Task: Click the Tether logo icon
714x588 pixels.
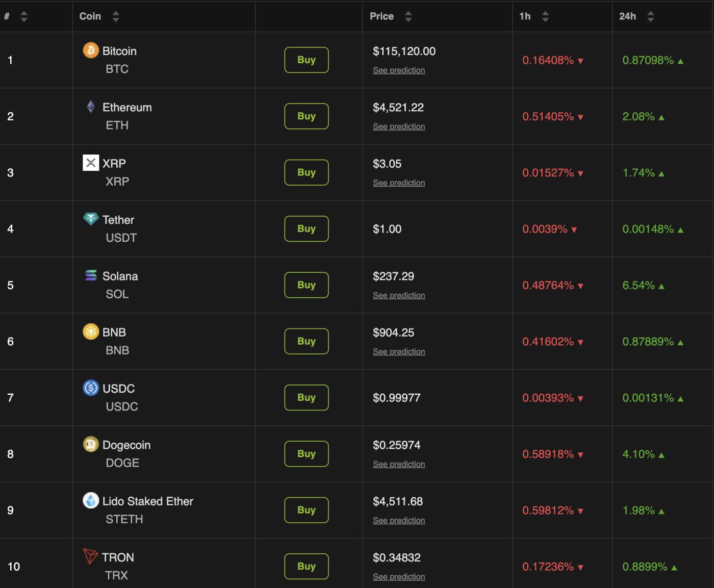Action: pyautogui.click(x=91, y=219)
